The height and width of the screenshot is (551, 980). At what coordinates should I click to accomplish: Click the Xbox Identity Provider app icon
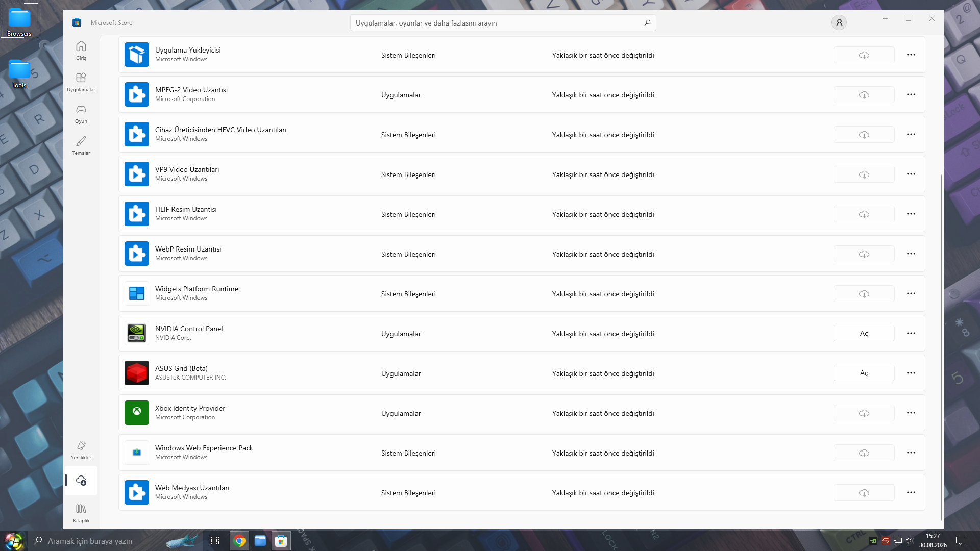pos(137,413)
